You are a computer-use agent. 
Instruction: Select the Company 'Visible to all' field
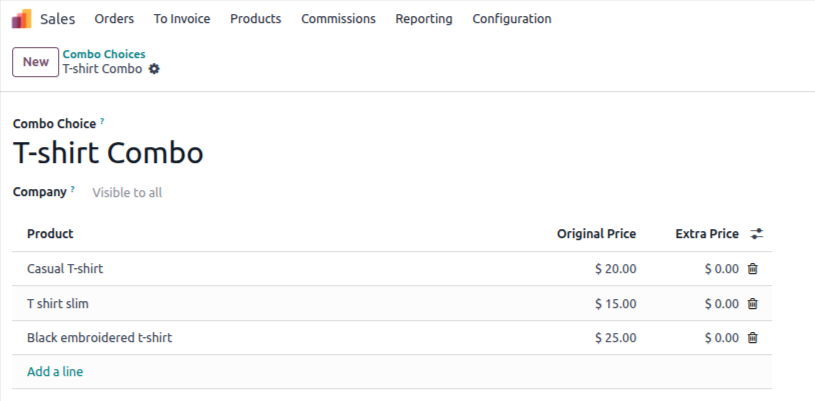(x=127, y=192)
